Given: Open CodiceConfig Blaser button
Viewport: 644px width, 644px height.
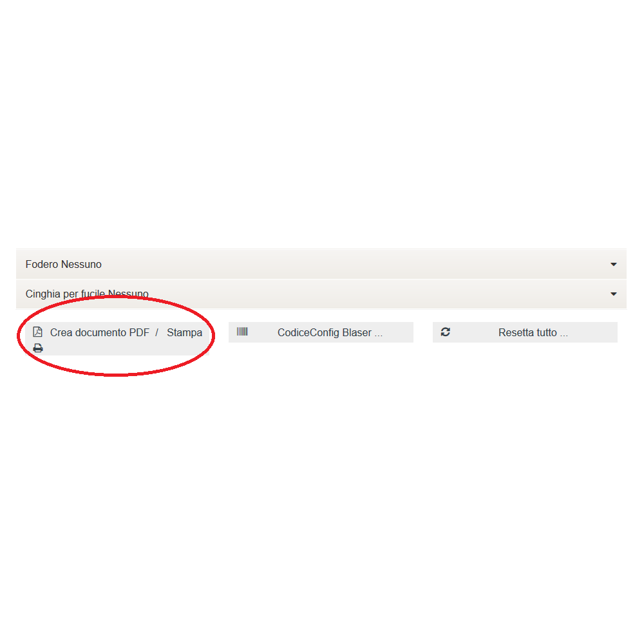Looking at the screenshot, I should (x=321, y=332).
